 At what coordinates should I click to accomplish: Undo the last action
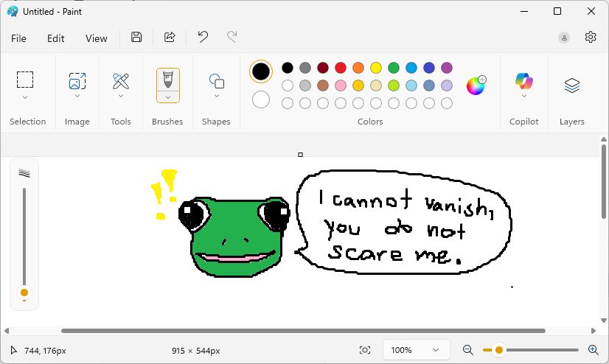click(x=203, y=37)
